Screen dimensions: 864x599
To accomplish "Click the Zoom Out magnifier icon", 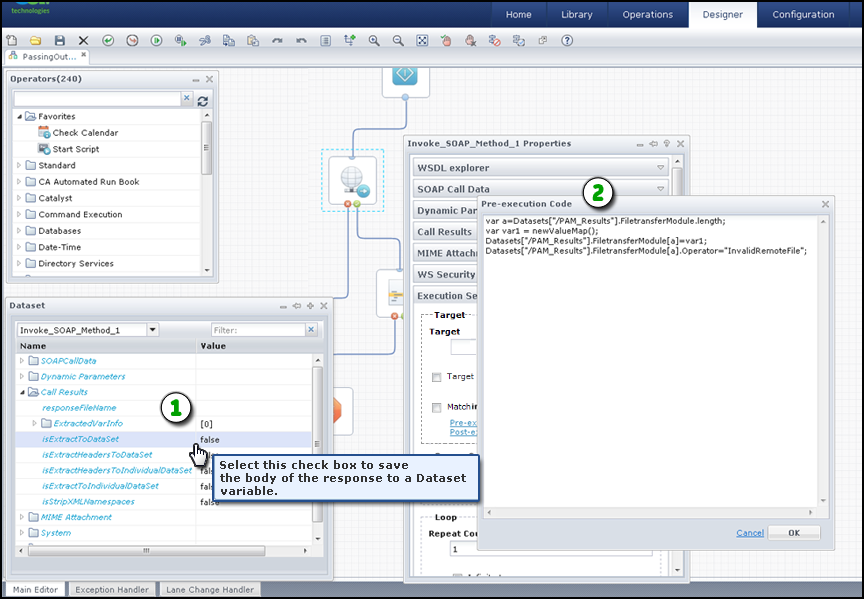I will coord(398,41).
